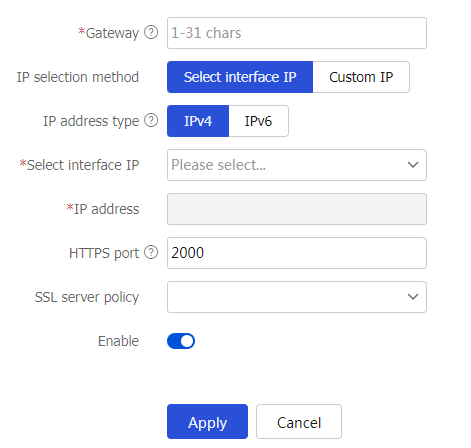Choose Select interface IP method
Viewport: 471px width, 448px height.
(x=240, y=77)
